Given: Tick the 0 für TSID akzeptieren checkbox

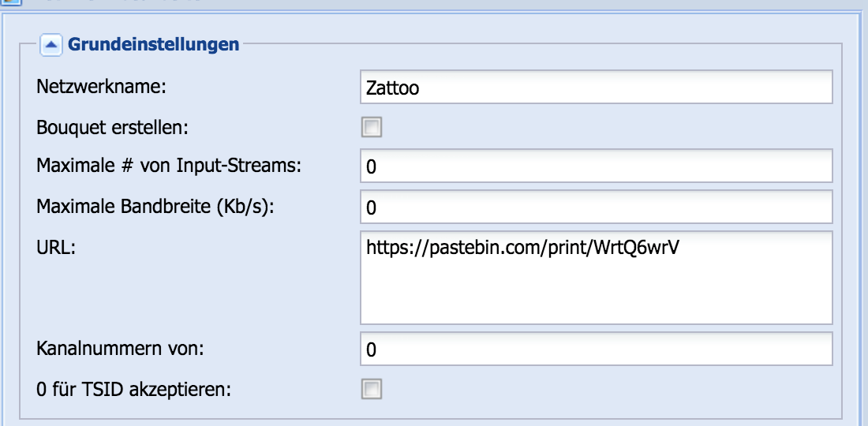Looking at the screenshot, I should (x=372, y=389).
